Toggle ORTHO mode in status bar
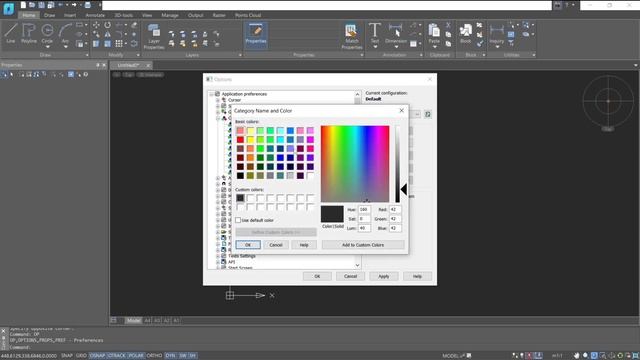This screenshot has width=640, height=360. pyautogui.click(x=154, y=356)
